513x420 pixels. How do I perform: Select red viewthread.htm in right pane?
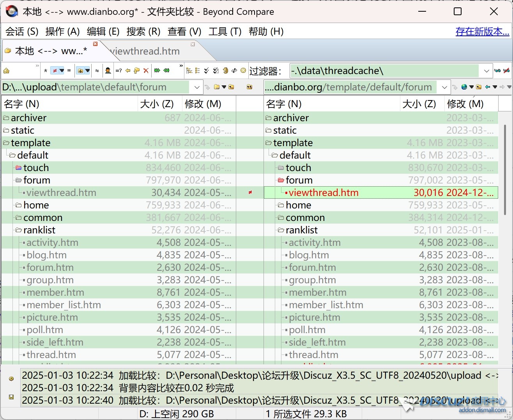click(324, 192)
